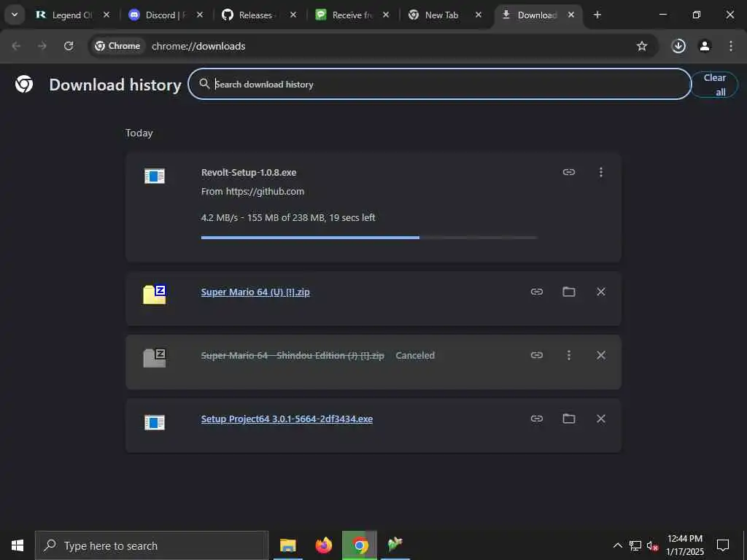This screenshot has width=747, height=560.
Task: Show Setup Project64 exe in folder
Action: coord(569,419)
